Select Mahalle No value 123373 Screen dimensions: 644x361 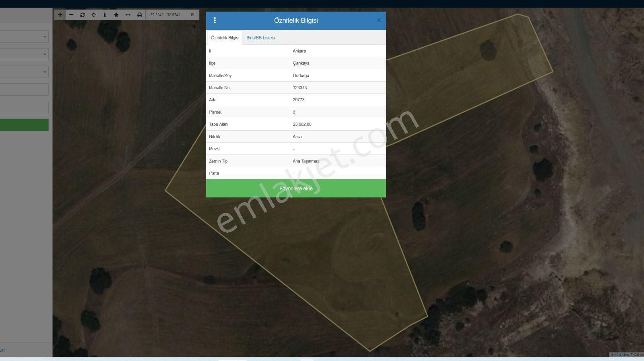pos(300,88)
